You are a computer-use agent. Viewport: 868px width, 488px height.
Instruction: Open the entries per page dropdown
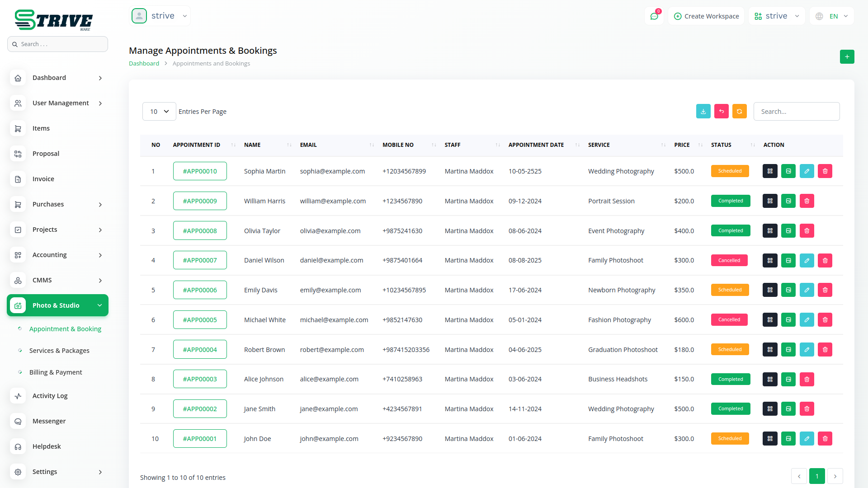[x=159, y=112]
